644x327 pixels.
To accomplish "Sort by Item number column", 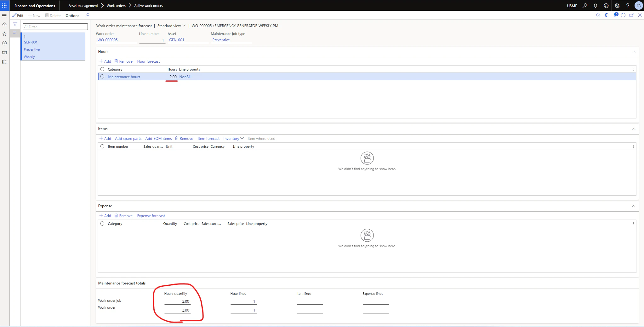I will [x=118, y=146].
